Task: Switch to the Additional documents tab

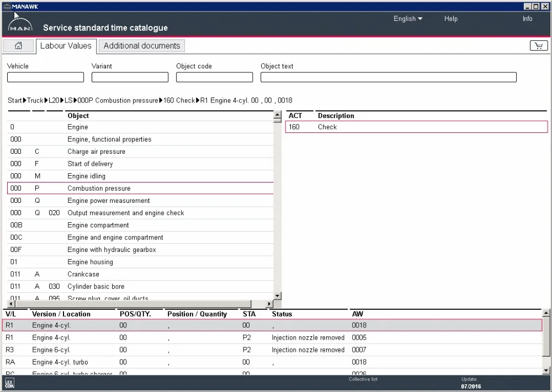Action: pyautogui.click(x=141, y=46)
